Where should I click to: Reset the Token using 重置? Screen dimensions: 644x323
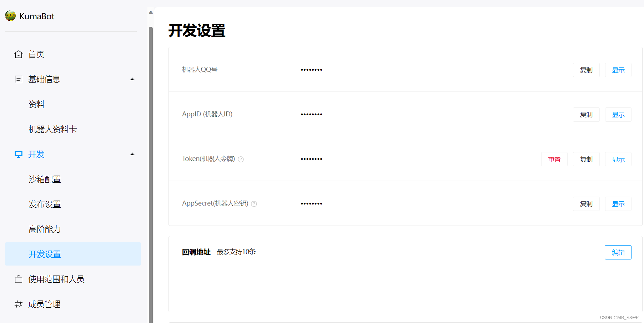tap(554, 159)
